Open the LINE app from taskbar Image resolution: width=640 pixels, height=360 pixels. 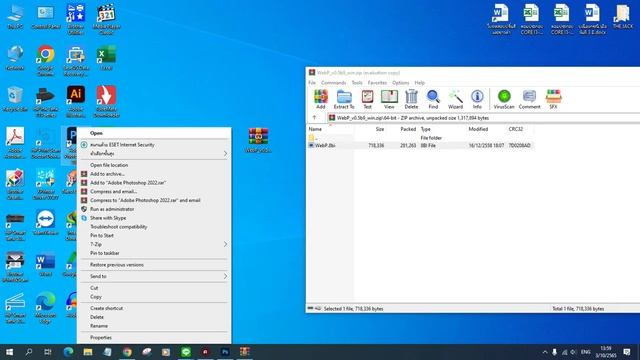point(186,352)
